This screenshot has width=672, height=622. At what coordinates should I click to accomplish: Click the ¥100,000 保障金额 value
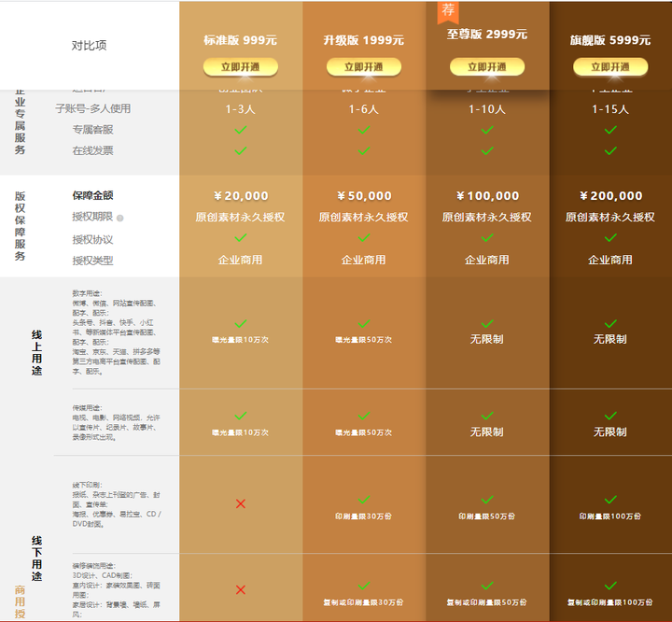(x=487, y=196)
